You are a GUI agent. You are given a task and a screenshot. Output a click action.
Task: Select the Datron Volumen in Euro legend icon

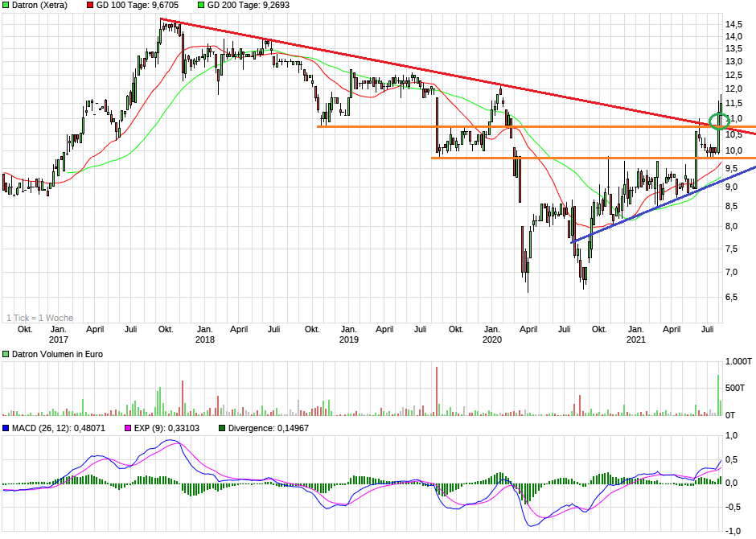click(x=7, y=352)
